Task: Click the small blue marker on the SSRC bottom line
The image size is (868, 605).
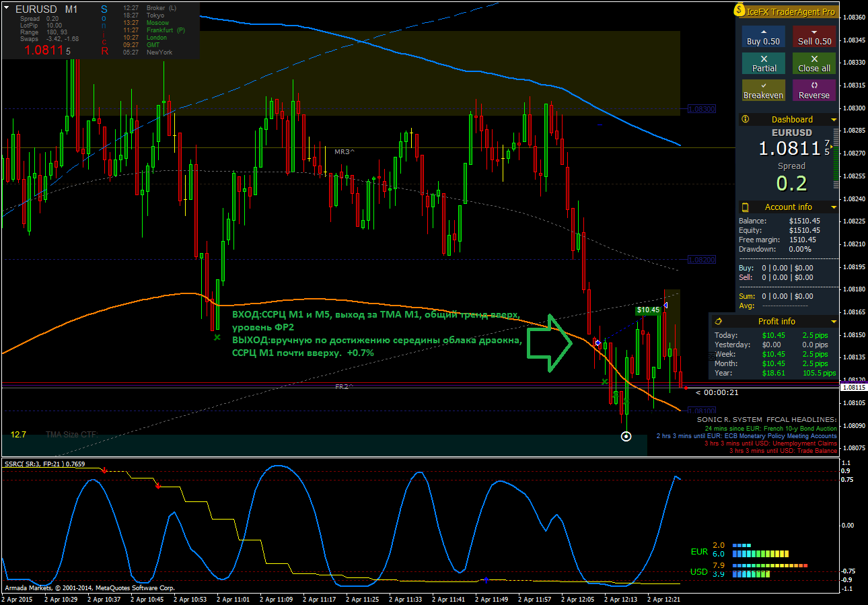Action: pyautogui.click(x=486, y=579)
